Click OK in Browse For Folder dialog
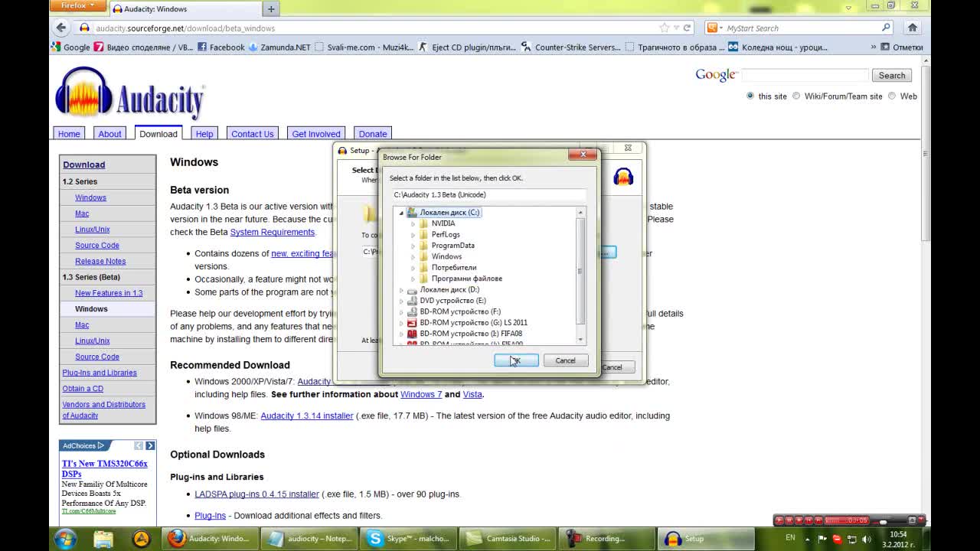Screen dimensions: 980x551 516,360
